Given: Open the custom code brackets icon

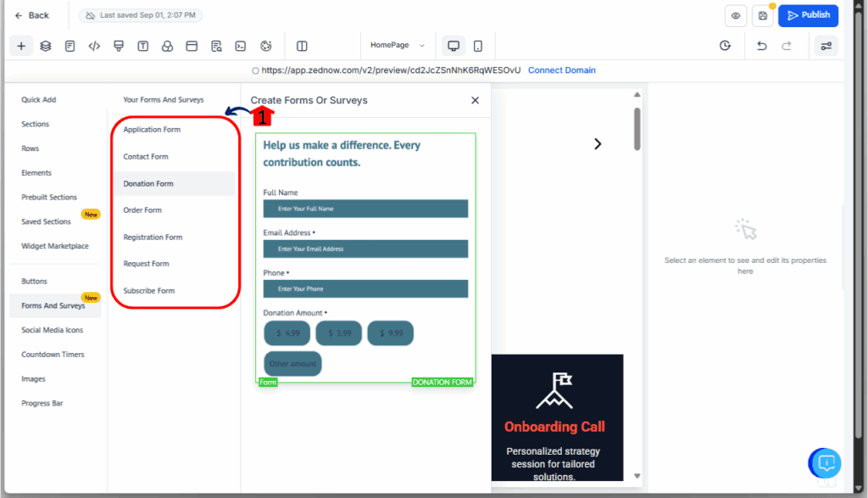Looking at the screenshot, I should point(94,46).
